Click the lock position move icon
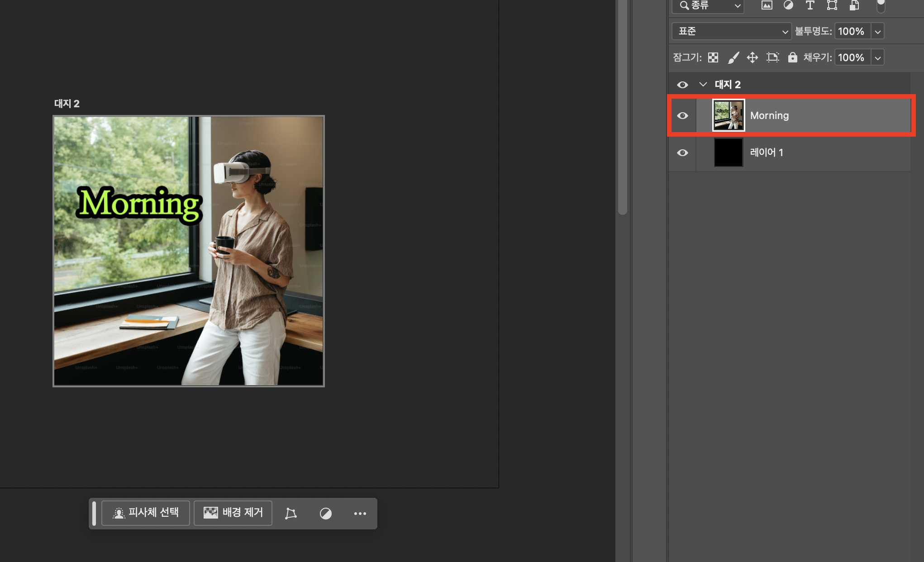924x562 pixels. point(753,57)
